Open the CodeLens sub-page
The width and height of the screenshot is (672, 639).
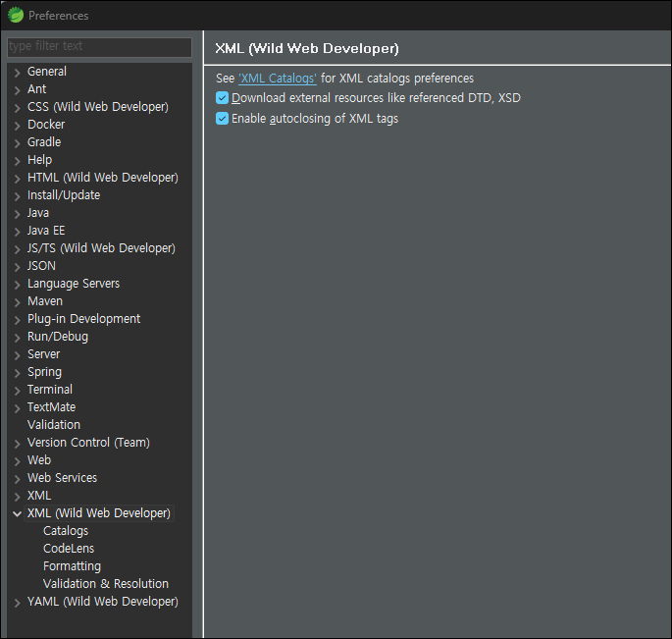tap(69, 548)
